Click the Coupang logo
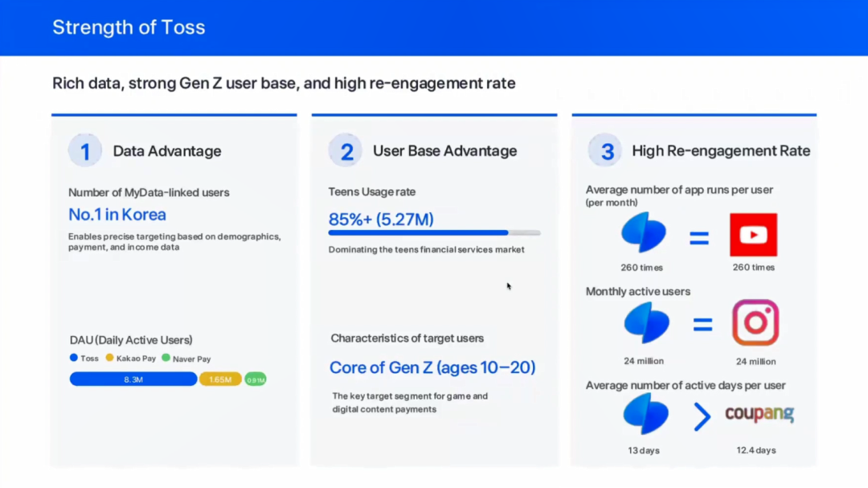The image size is (868, 488). [759, 413]
